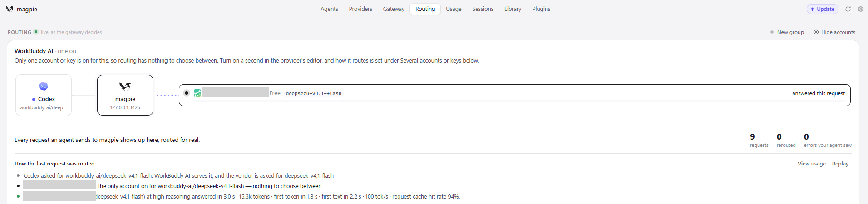Click the green live status indicator
Screen dimensions: 868x204
coord(36,32)
